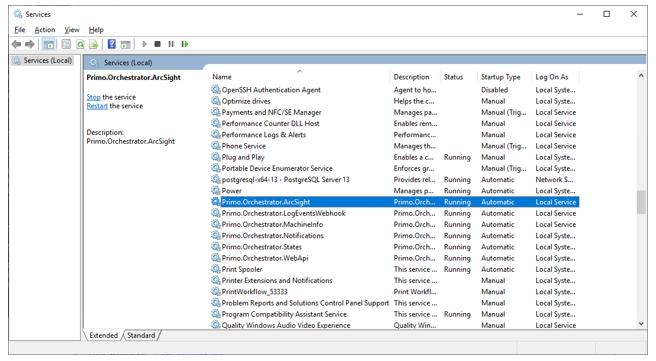Open the blue Help toolbar icon
This screenshot has width=656, height=361.
(x=112, y=44)
